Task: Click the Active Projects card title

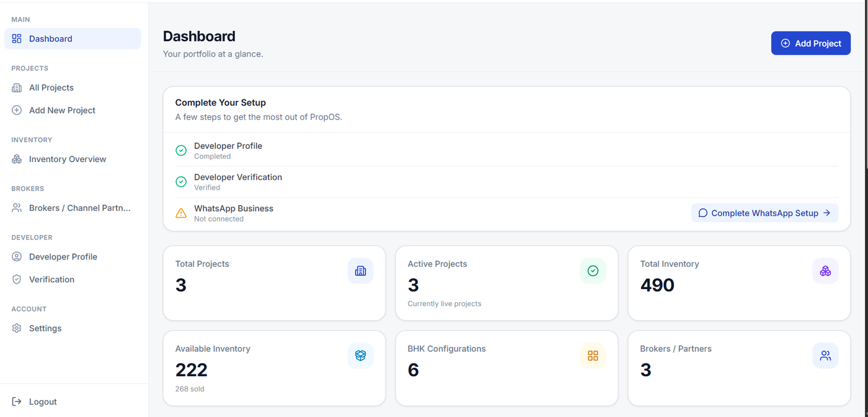Action: (x=437, y=264)
